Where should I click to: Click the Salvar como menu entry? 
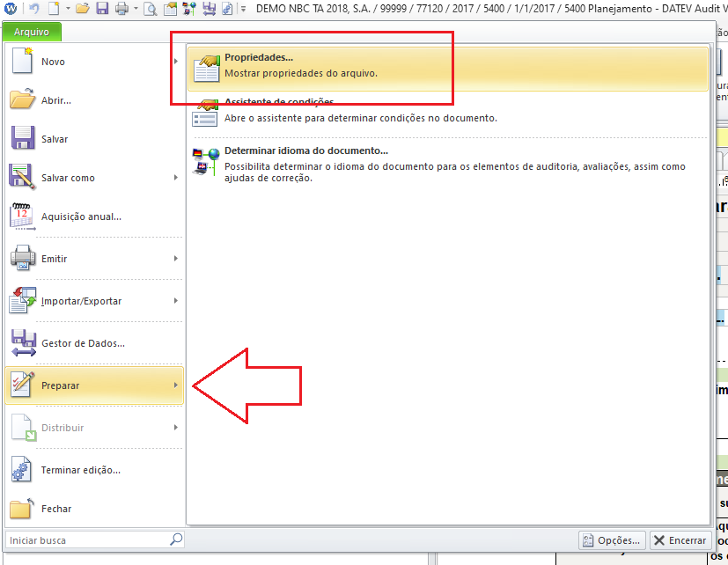pyautogui.click(x=94, y=178)
